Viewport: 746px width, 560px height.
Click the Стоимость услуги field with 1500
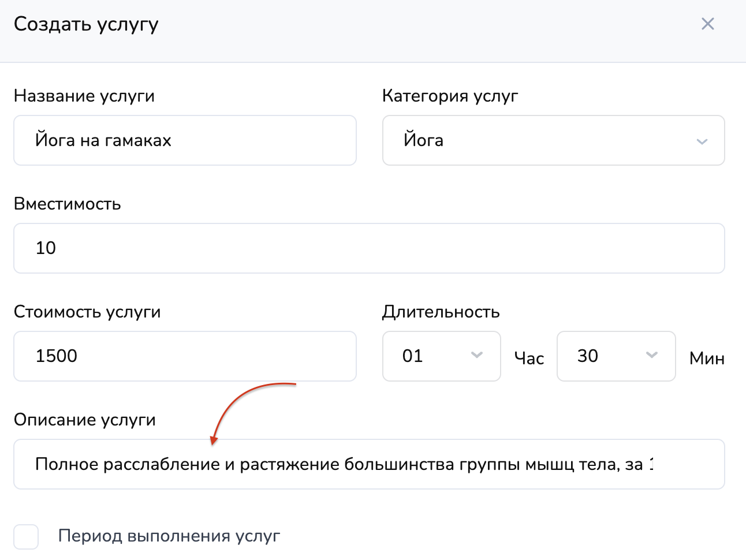click(185, 356)
